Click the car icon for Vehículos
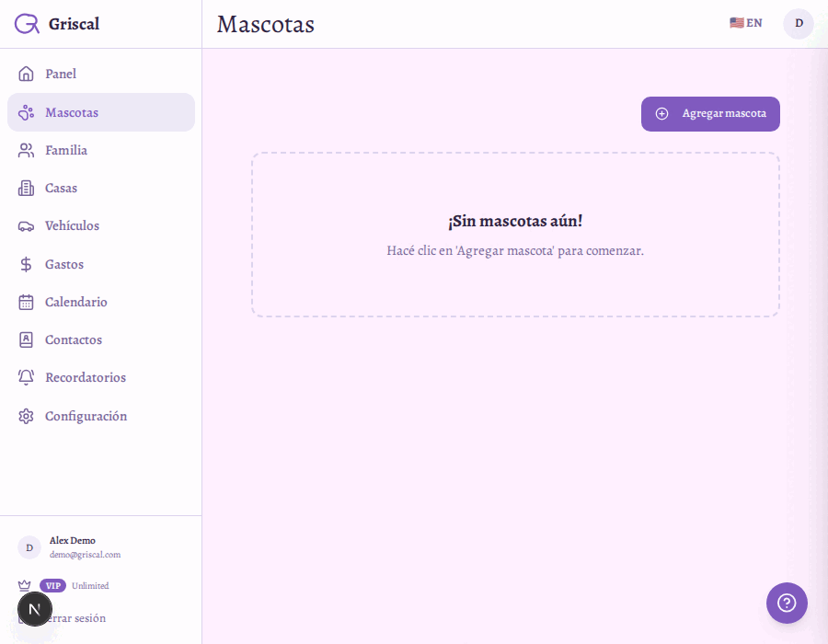This screenshot has height=644, width=828. coord(26,226)
